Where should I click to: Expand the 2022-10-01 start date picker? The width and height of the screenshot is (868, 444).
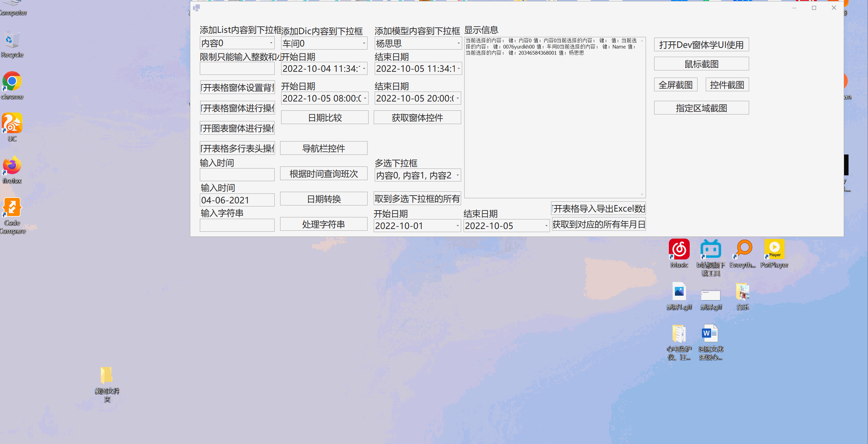[457, 226]
